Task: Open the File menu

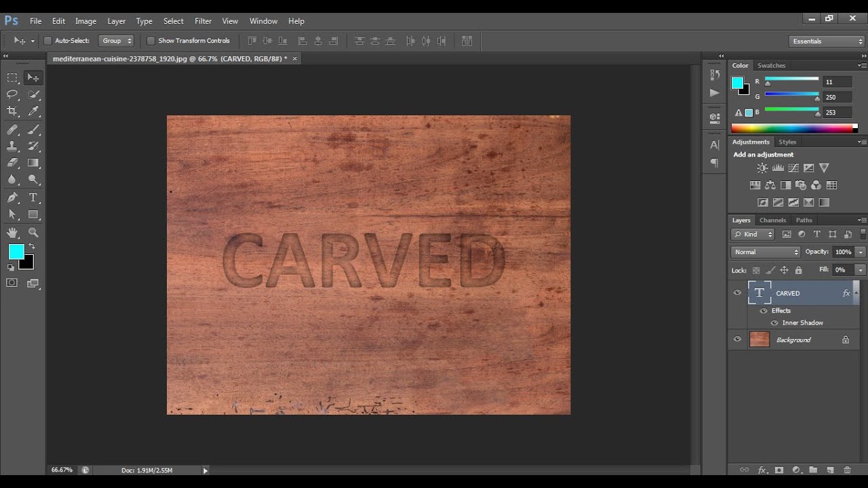Action: [35, 21]
